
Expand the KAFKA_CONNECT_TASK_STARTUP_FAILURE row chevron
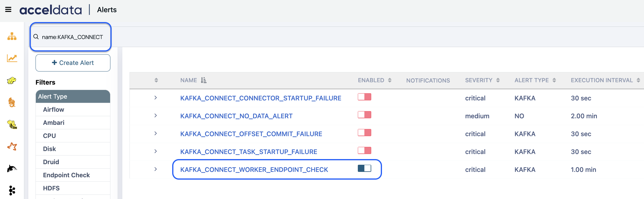(155, 151)
